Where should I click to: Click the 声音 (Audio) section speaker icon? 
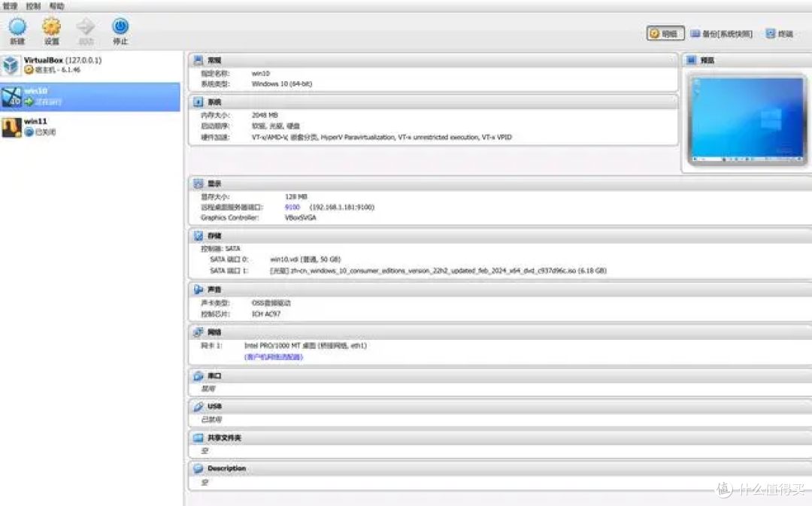pyautogui.click(x=198, y=289)
